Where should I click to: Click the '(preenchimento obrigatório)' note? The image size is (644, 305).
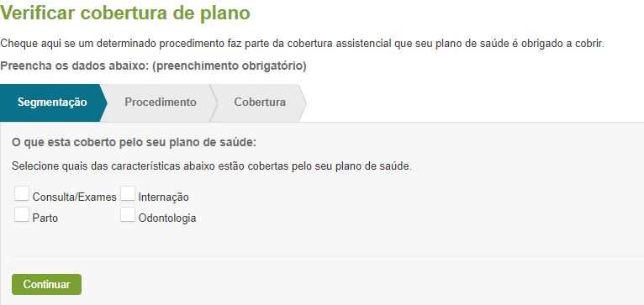point(230,66)
